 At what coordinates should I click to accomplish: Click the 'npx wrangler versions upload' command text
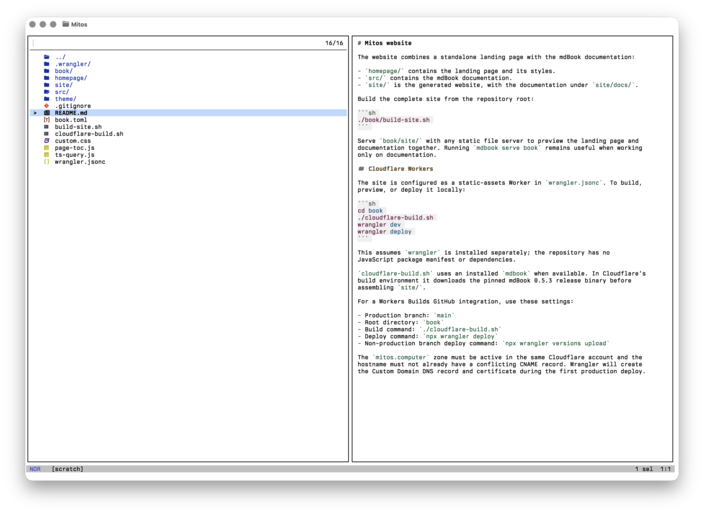coord(555,343)
